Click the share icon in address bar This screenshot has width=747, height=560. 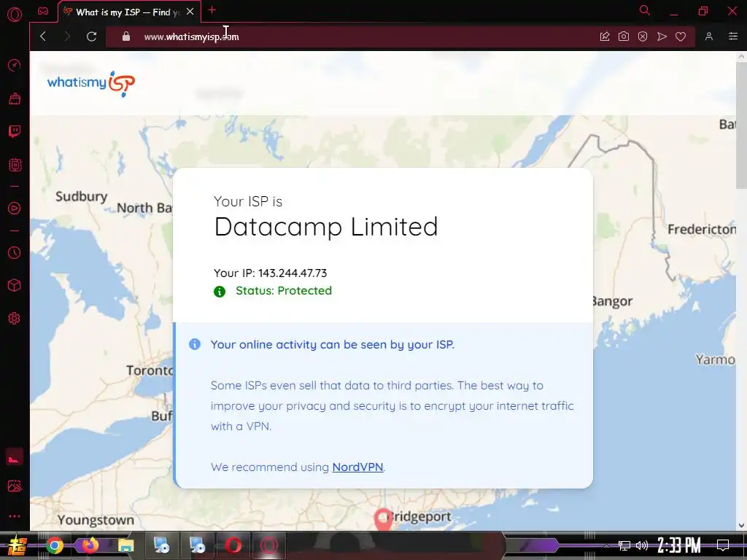[605, 36]
